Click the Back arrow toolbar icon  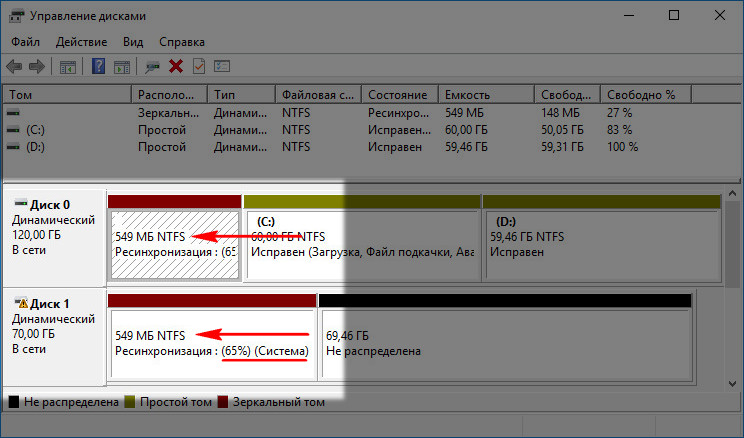[x=15, y=66]
